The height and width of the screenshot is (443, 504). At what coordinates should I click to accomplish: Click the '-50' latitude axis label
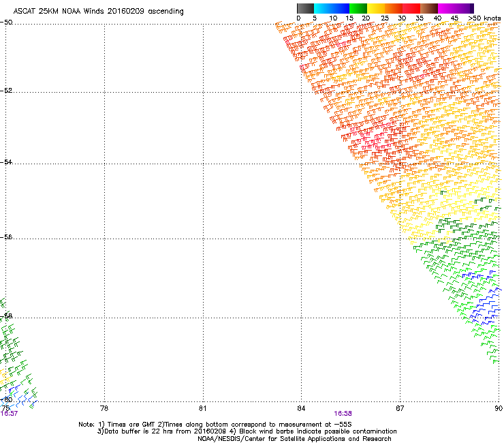click(x=6, y=22)
